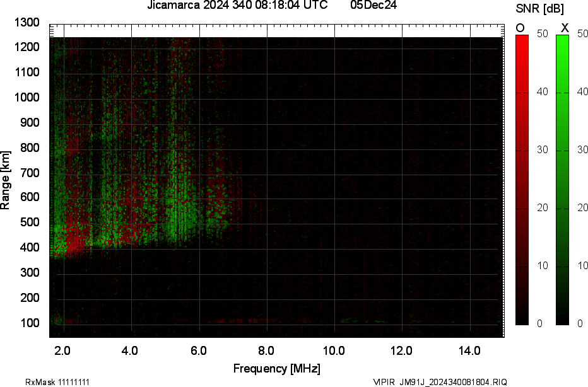Click the 14.0 frequency tick label
588x387 pixels.
click(469, 350)
